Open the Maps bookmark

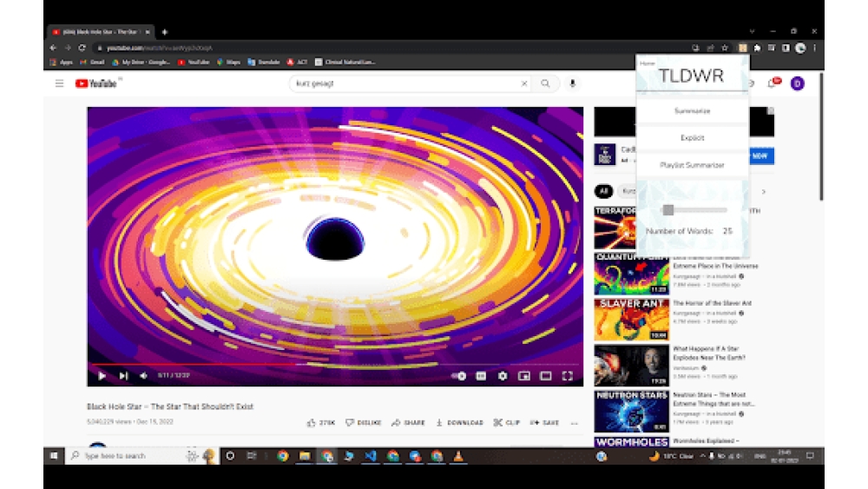click(x=228, y=62)
